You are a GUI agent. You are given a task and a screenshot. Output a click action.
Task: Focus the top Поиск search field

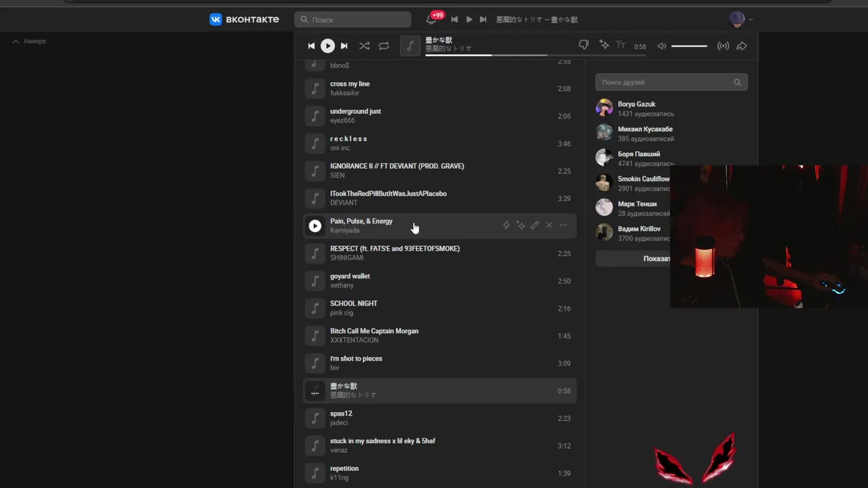coord(353,20)
